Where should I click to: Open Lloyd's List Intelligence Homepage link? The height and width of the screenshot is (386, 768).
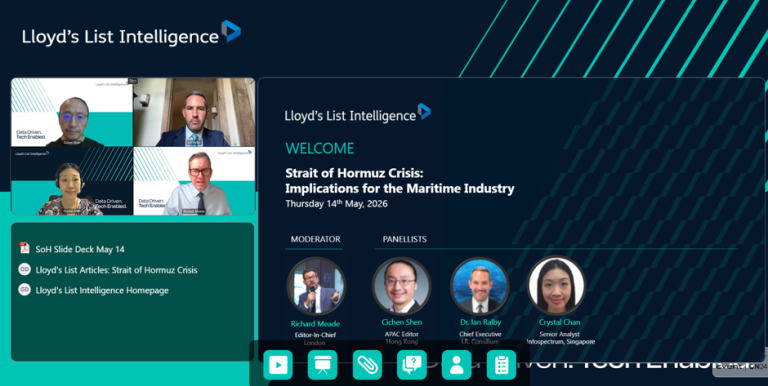[x=102, y=290]
